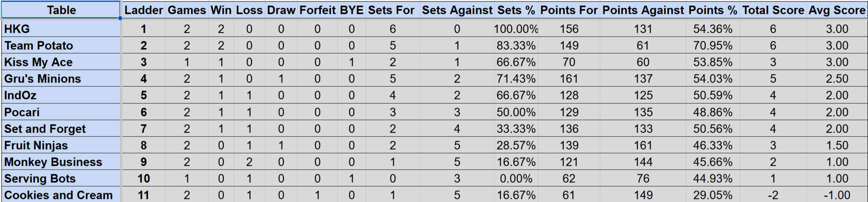Screen dimensions: 868x202
Task: Select the Team Potato cell
Action: pyautogui.click(x=61, y=45)
